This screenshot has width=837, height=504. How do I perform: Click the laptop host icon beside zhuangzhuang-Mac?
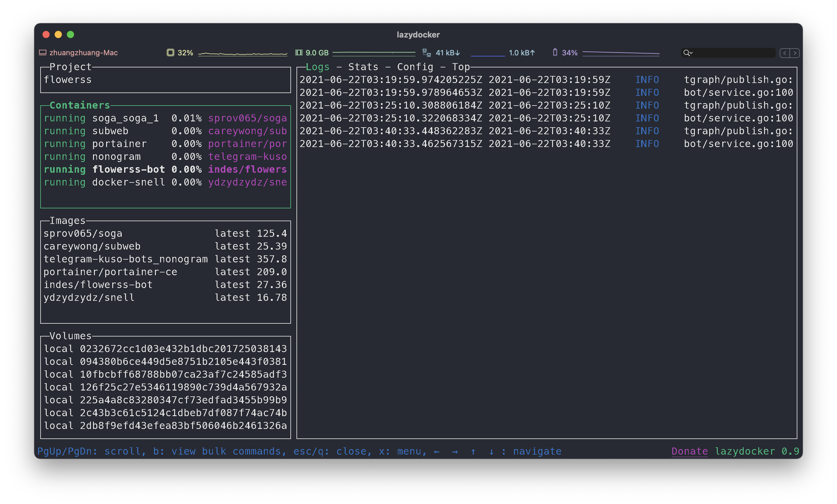[x=42, y=53]
